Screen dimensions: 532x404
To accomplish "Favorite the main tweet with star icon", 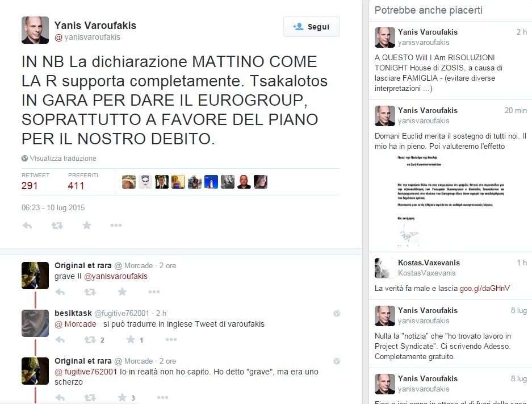I will [x=87, y=225].
